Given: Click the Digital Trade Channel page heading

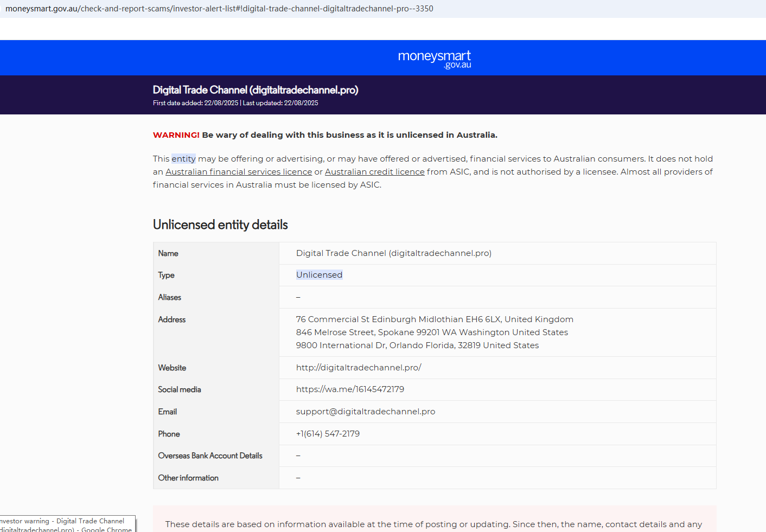Looking at the screenshot, I should [x=256, y=90].
